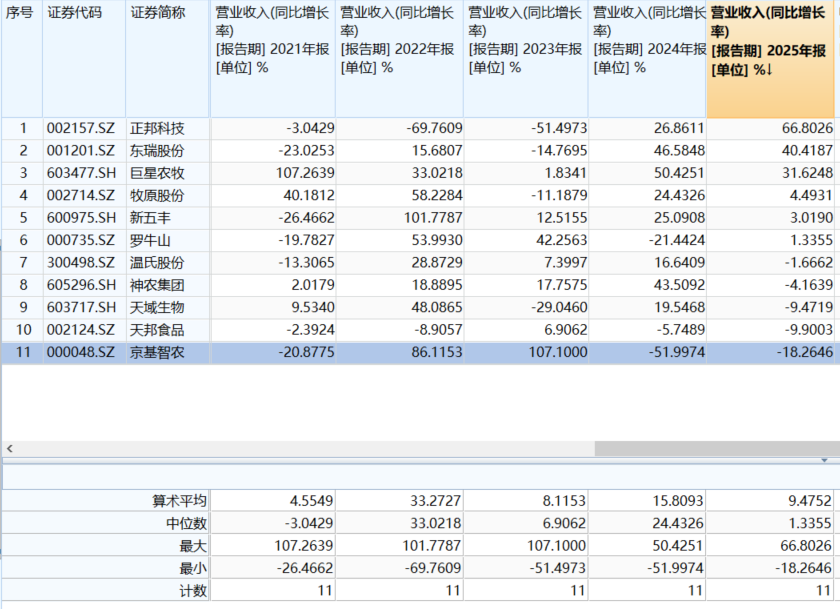Click the stock name 东瑞股份

[157, 151]
